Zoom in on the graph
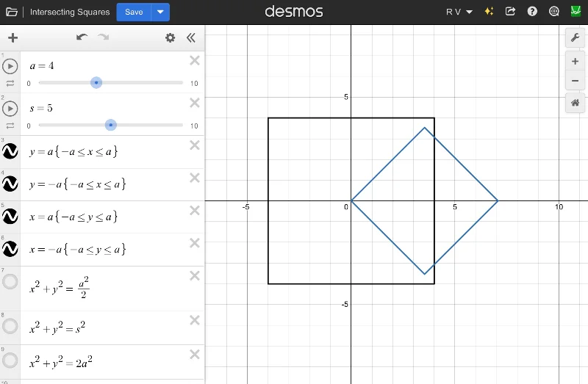Image resolution: width=588 pixels, height=384 pixels. (x=575, y=62)
